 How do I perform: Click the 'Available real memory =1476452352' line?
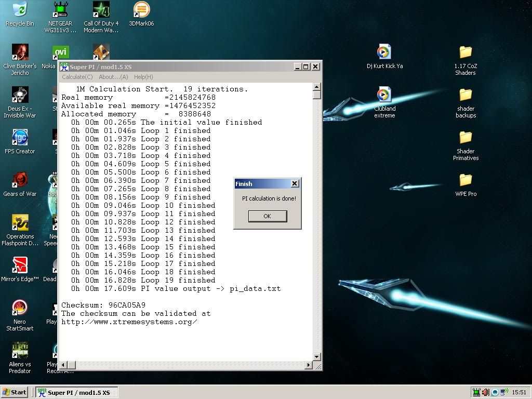138,106
